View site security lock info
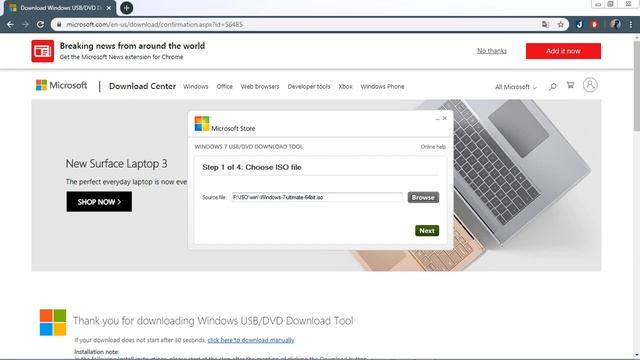 pyautogui.click(x=59, y=24)
